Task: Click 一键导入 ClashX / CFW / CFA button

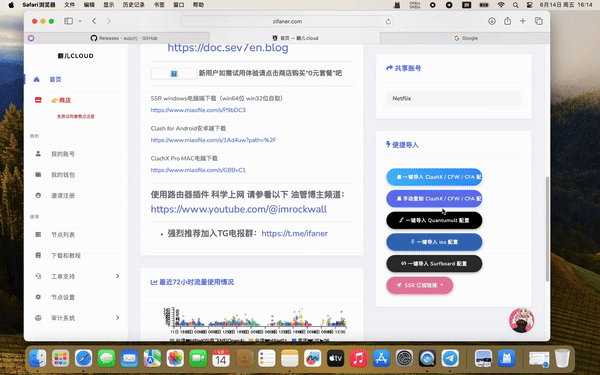Action: [434, 177]
